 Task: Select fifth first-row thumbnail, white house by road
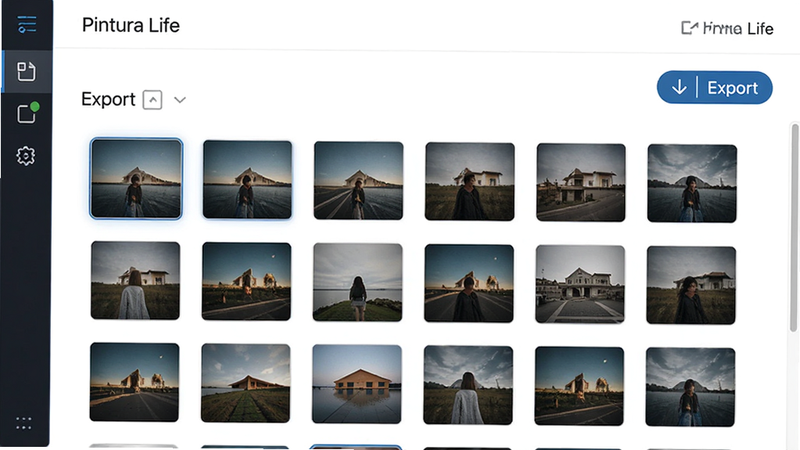(581, 183)
